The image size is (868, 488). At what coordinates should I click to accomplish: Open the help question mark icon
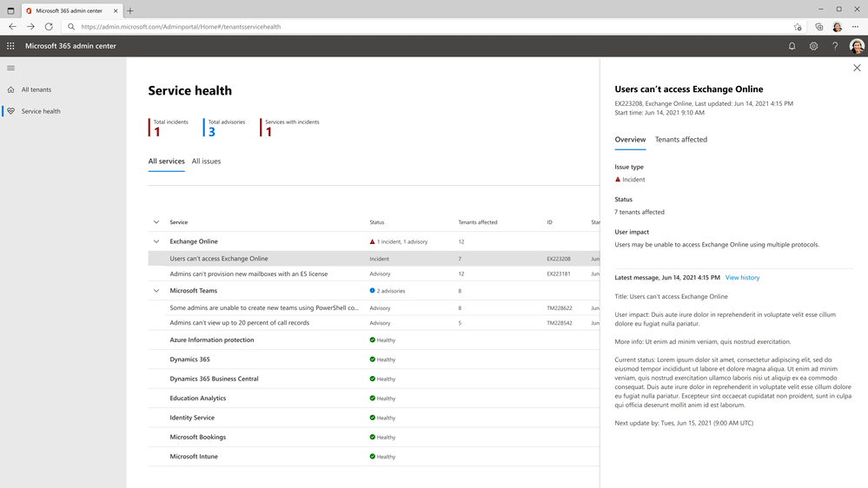(835, 46)
